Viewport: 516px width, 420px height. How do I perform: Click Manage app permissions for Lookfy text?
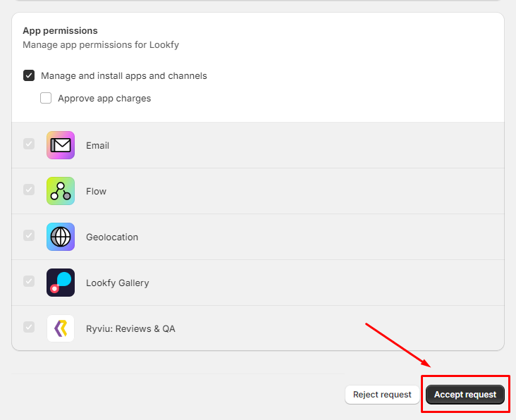point(101,44)
